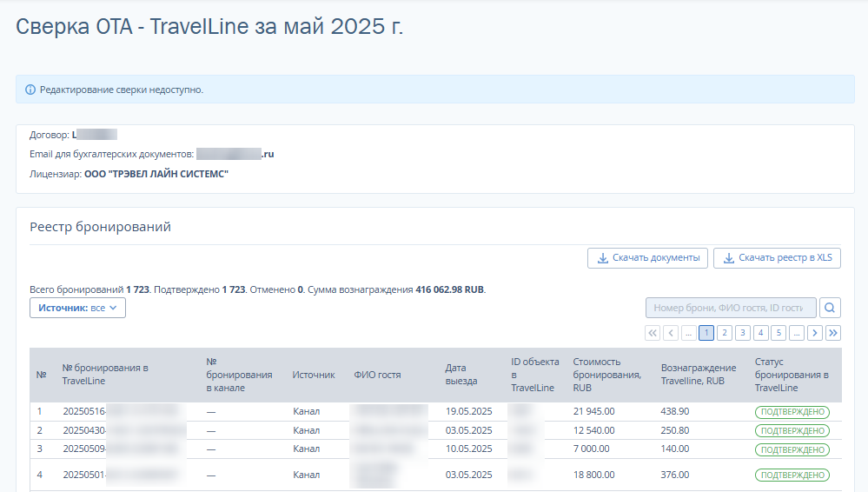Image resolution: width=868 pixels, height=492 pixels.
Task: Click the Вознаграждение Travelline column header
Action: pyautogui.click(x=698, y=375)
